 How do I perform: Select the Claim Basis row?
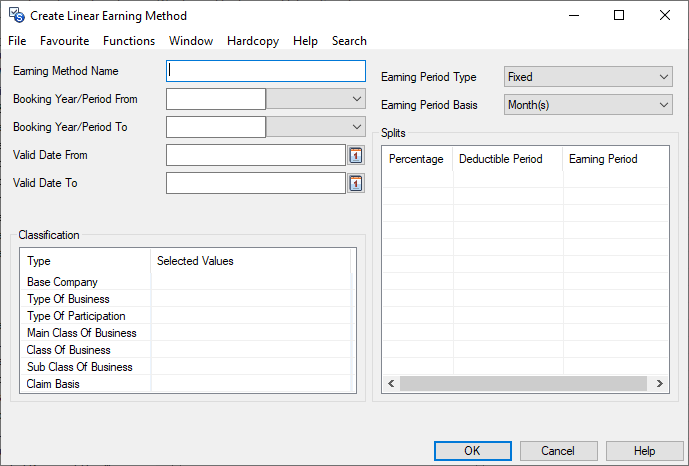point(186,384)
